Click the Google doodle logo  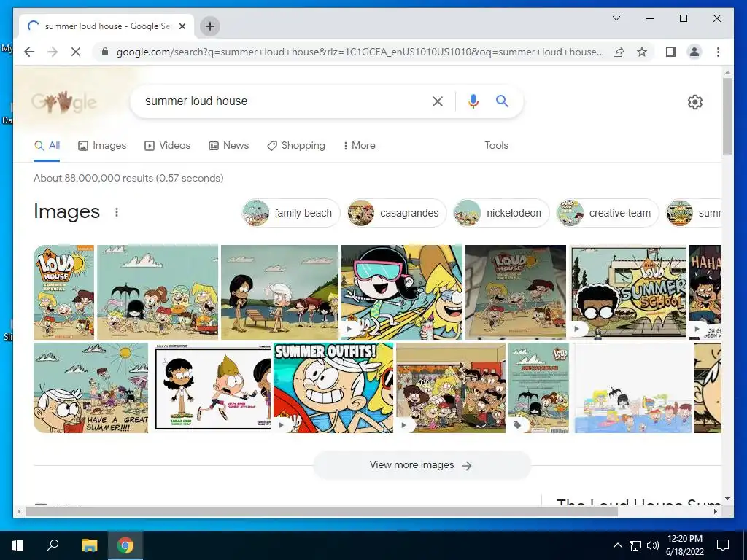point(64,102)
